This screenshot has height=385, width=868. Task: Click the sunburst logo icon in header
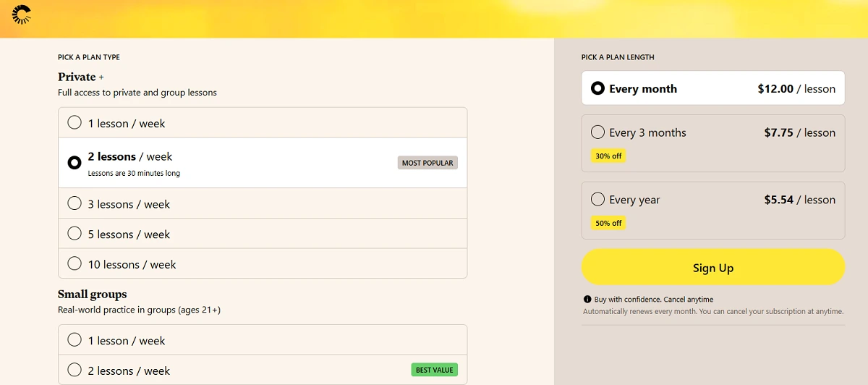(x=22, y=14)
